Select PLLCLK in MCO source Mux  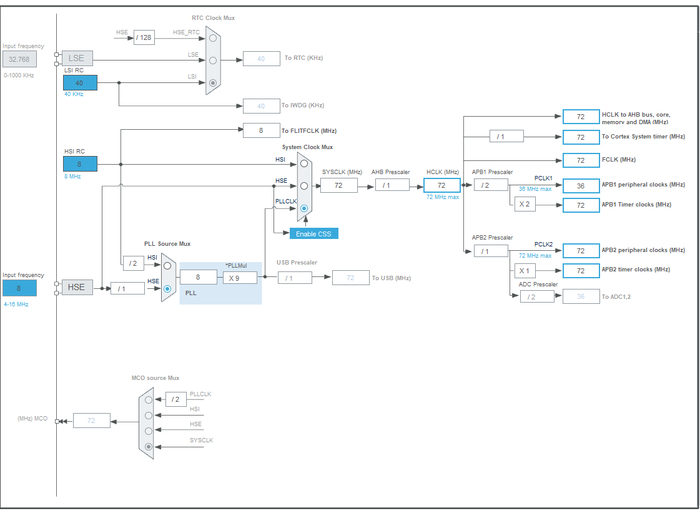click(x=149, y=400)
